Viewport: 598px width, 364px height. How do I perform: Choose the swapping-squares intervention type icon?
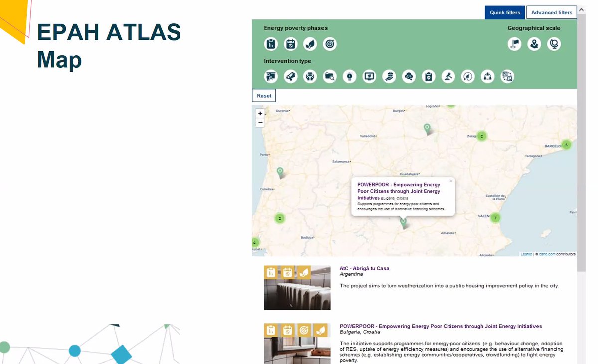click(x=507, y=76)
